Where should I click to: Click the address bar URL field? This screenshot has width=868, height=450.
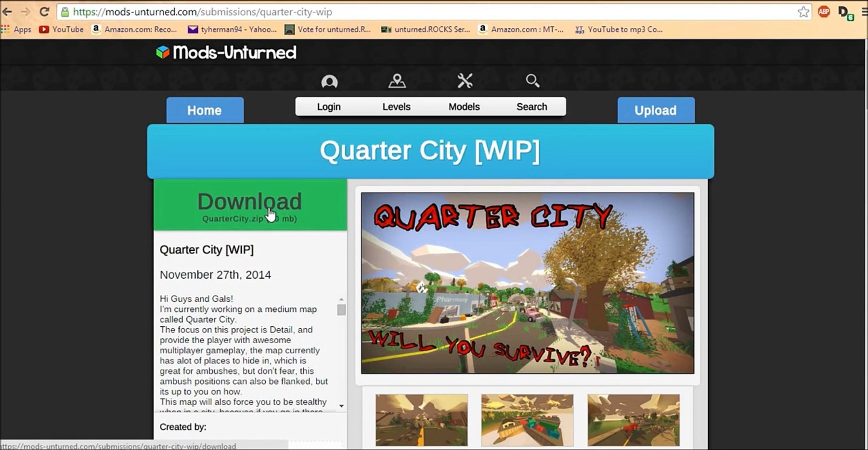(417, 12)
